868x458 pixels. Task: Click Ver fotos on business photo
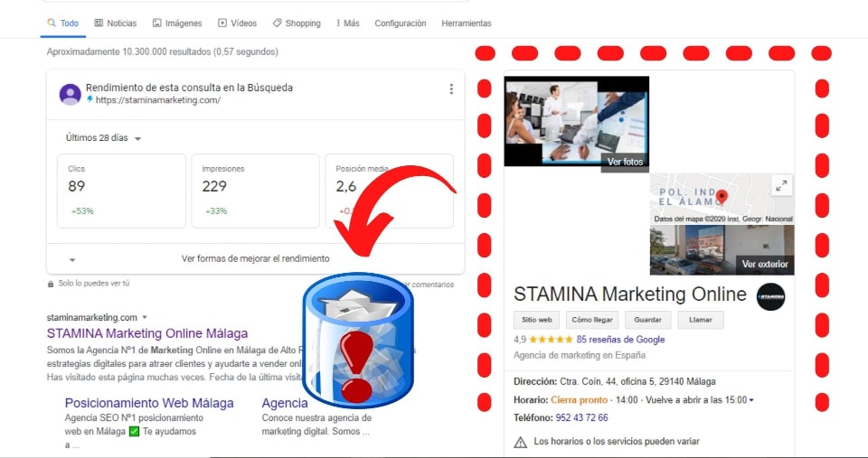coord(625,162)
